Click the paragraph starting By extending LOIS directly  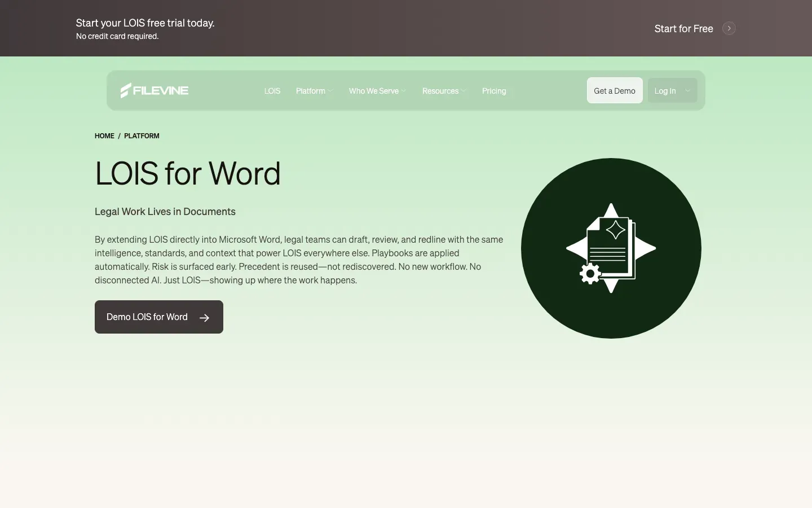tap(299, 260)
